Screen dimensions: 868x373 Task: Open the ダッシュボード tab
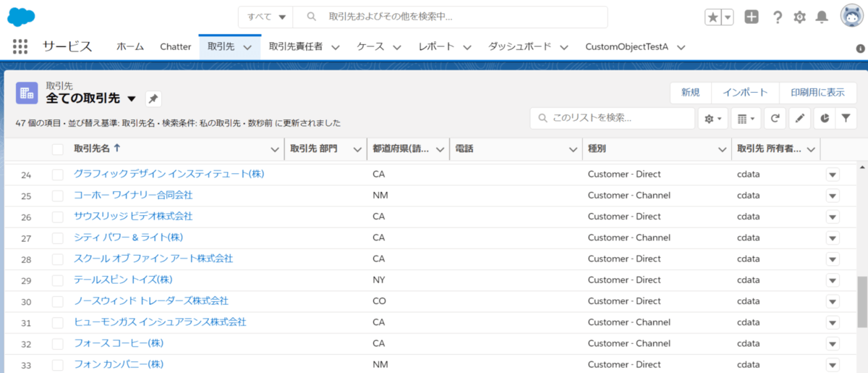[x=519, y=46]
